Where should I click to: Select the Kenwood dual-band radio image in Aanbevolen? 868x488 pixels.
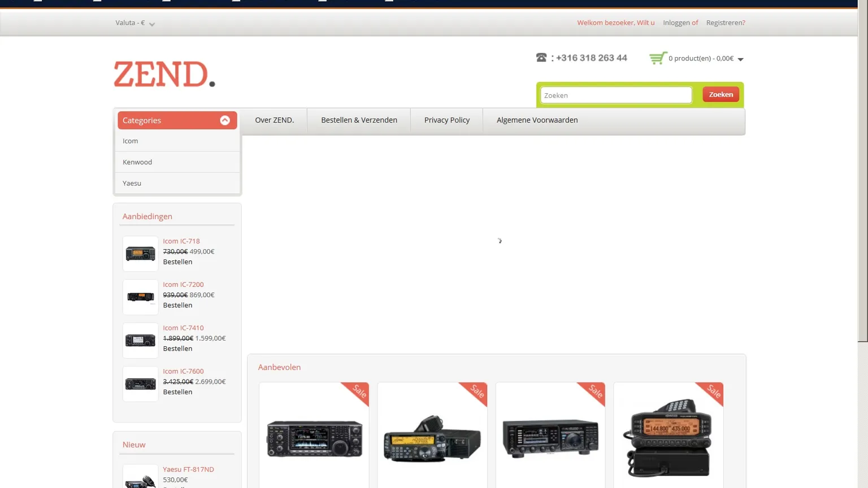point(668,438)
